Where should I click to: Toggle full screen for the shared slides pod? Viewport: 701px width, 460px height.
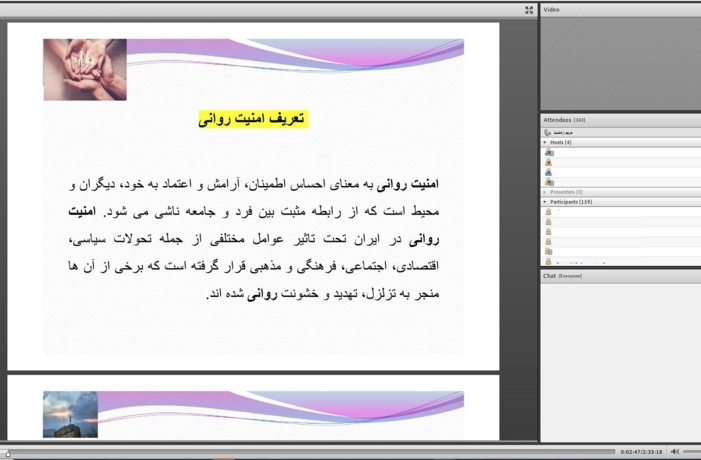coord(529,10)
